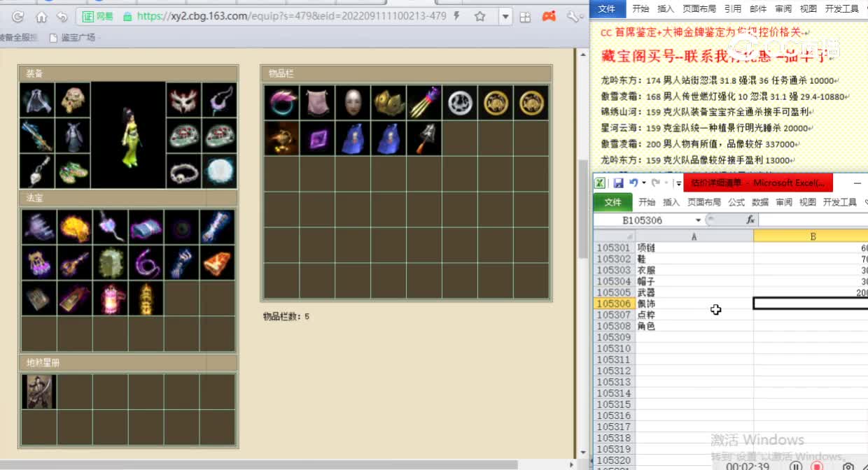This screenshot has height=470, width=868.
Task: Open the green 文件 tab in Excel
Action: (x=612, y=202)
